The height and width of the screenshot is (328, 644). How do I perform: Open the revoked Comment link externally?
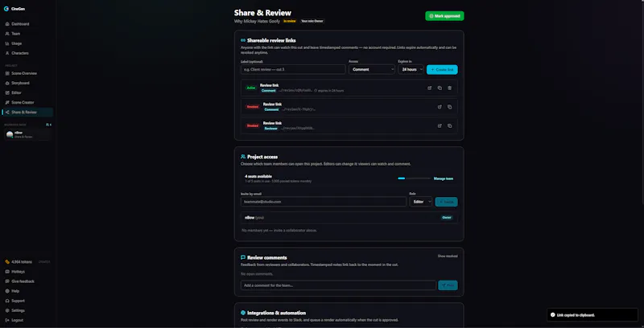coord(440,107)
